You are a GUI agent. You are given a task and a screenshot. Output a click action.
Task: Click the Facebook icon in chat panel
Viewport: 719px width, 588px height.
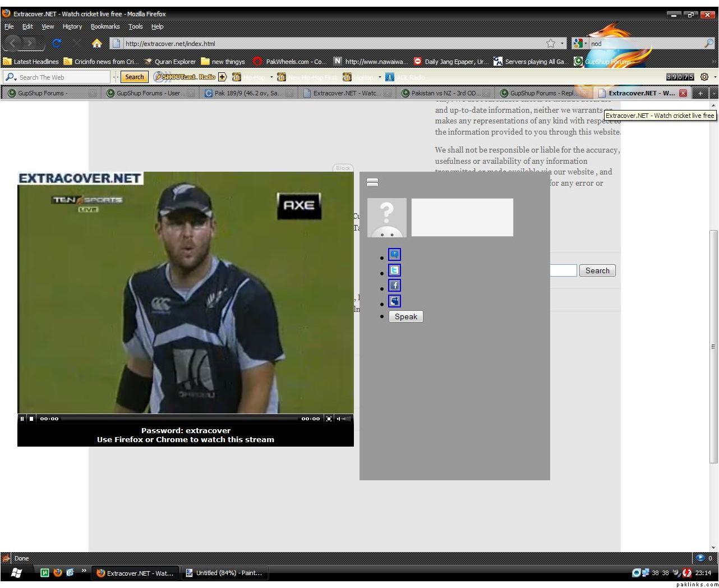[394, 286]
